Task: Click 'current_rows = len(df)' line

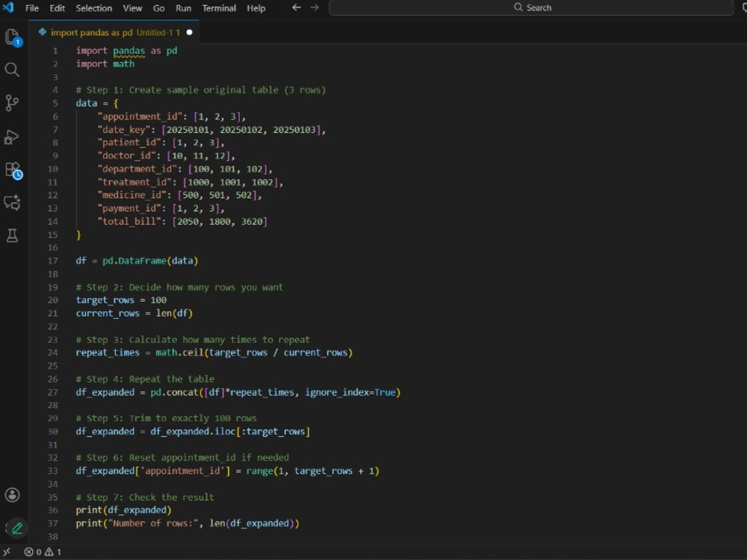Action: point(134,314)
